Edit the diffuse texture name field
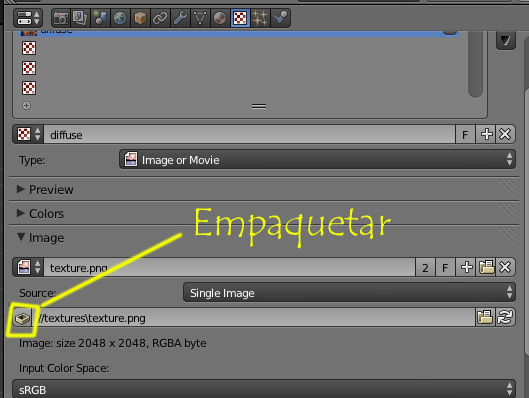Viewport: 529px width, 398px height. (x=249, y=134)
